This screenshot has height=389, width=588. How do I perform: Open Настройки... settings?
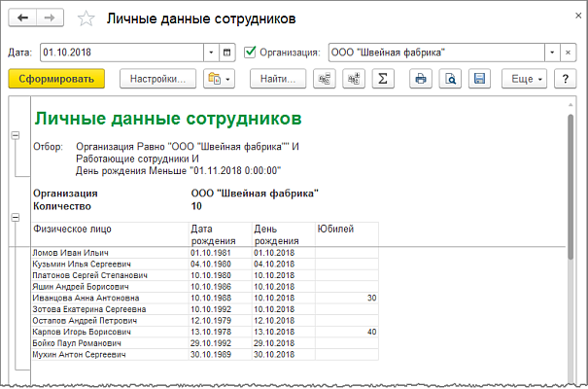pos(157,79)
